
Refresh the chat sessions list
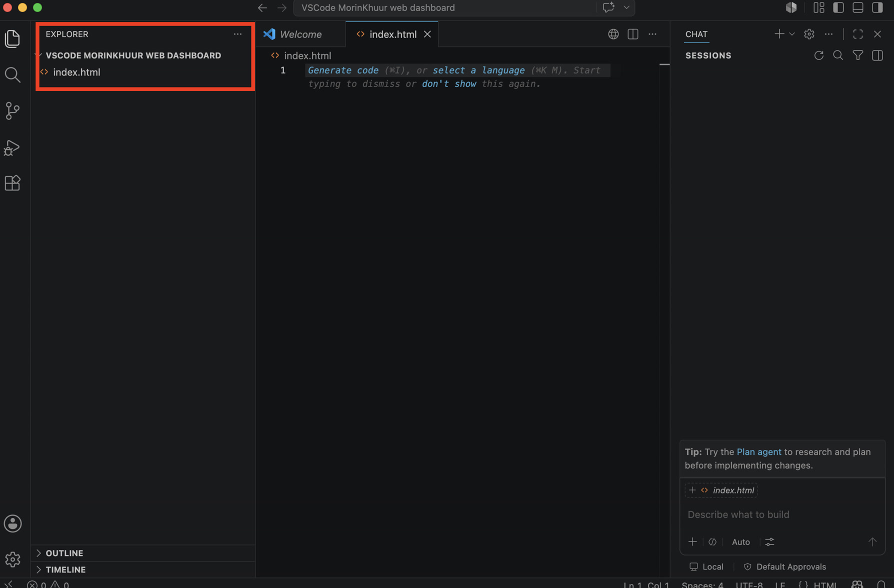pos(819,55)
